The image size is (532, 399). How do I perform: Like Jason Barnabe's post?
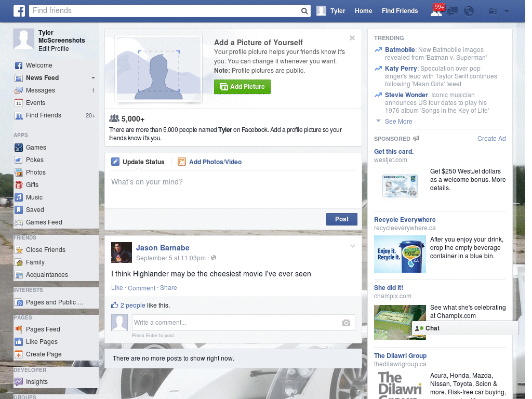click(x=117, y=288)
